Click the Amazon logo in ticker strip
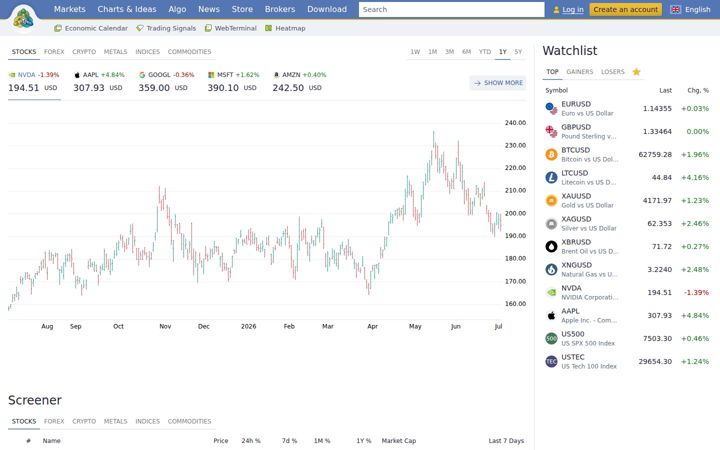The height and width of the screenshot is (450, 720). tap(276, 75)
